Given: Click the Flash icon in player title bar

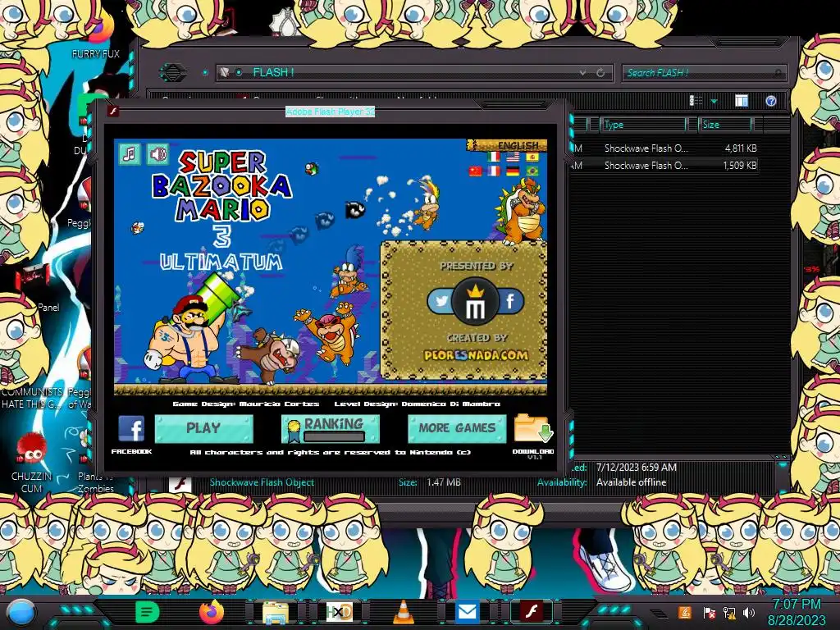Looking at the screenshot, I should pyautogui.click(x=113, y=112).
